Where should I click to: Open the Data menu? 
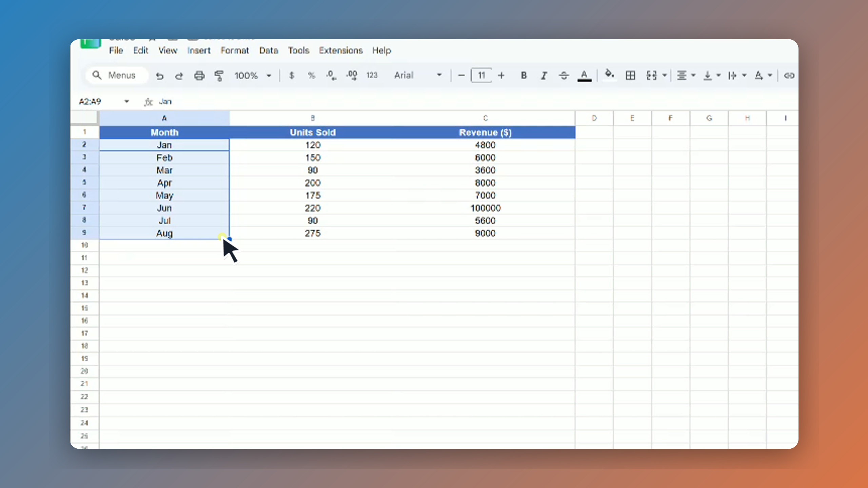click(x=269, y=50)
